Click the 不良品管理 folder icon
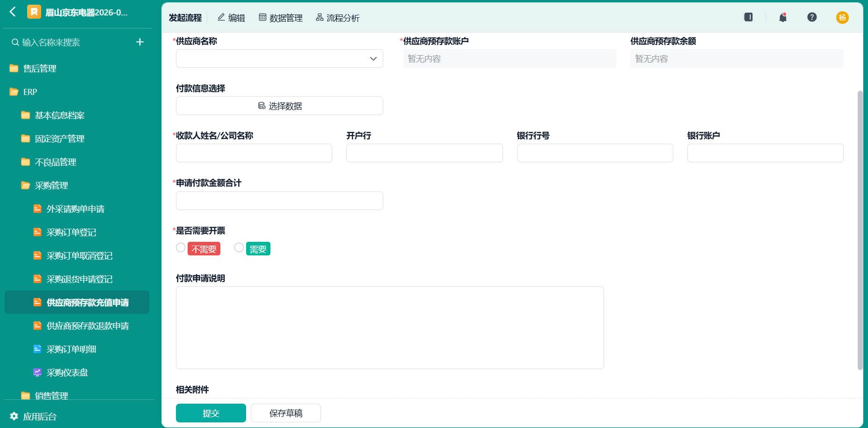The width and height of the screenshot is (868, 428). point(26,162)
